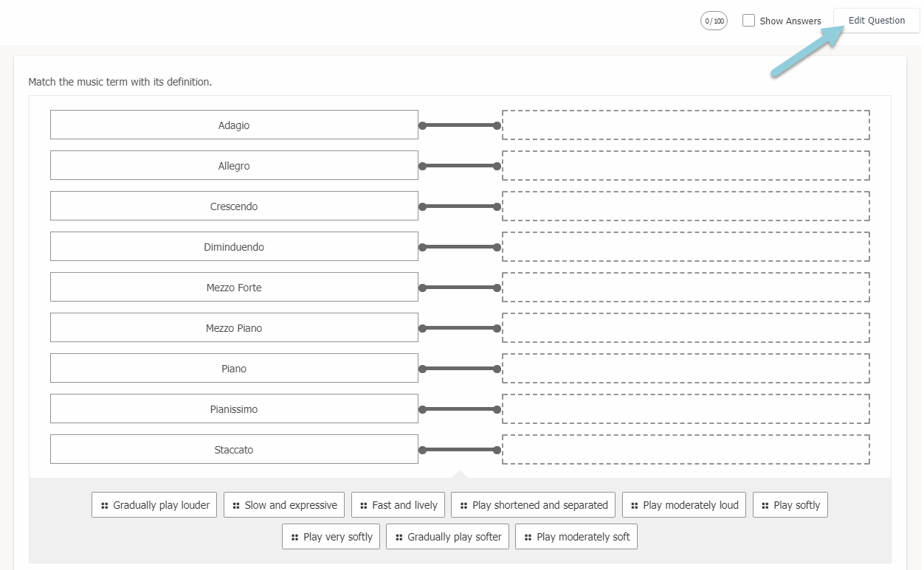Click the drag handle icon on Gradually play louder
The image size is (924, 570).
[x=105, y=506]
